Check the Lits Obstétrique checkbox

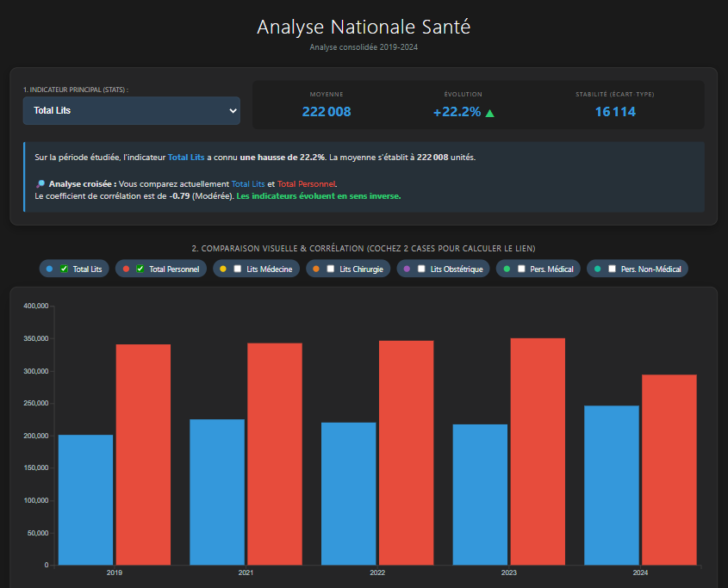[x=421, y=269]
